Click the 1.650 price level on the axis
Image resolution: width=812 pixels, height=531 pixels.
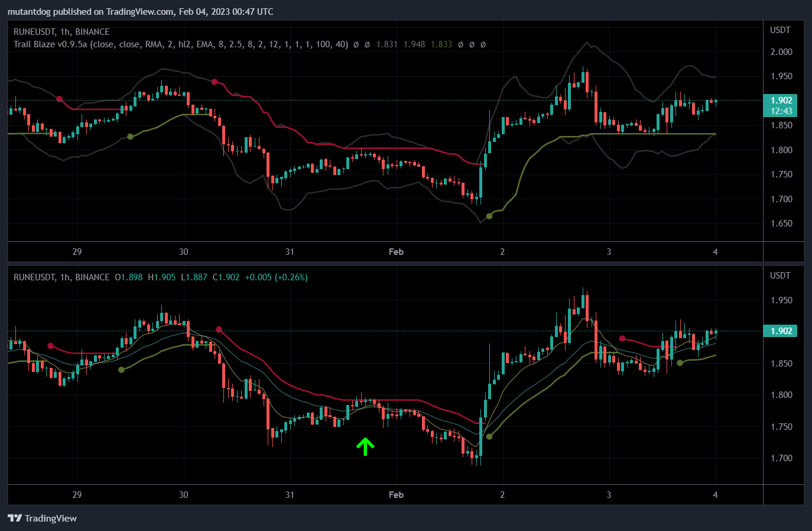pyautogui.click(x=781, y=224)
